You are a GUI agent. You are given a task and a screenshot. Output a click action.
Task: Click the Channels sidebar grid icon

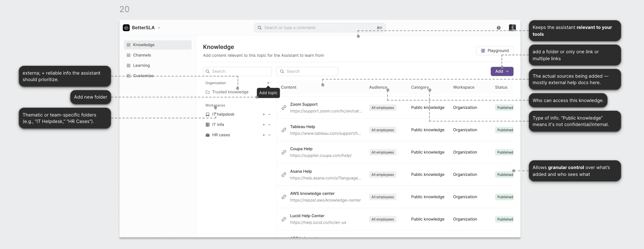pyautogui.click(x=128, y=55)
